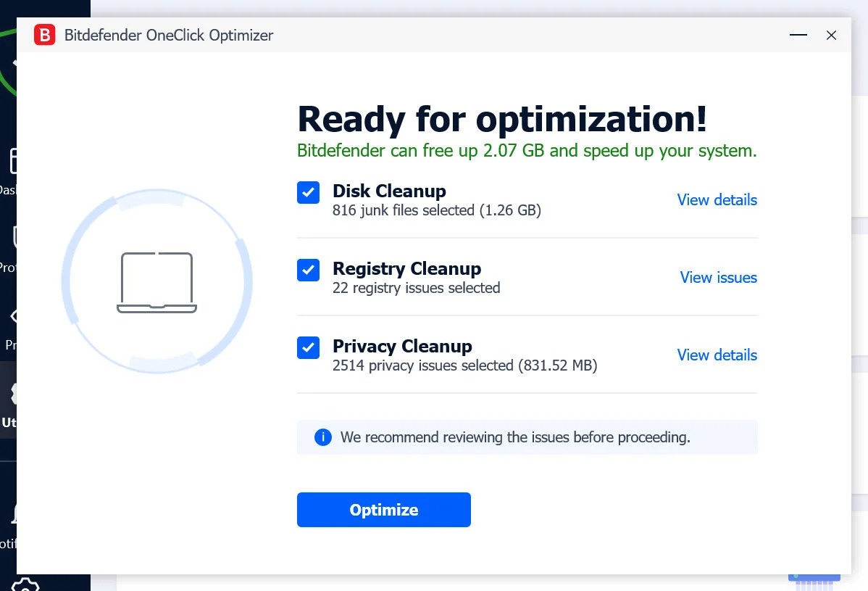
Task: Click the laptop icon inside the circle
Action: click(x=157, y=283)
